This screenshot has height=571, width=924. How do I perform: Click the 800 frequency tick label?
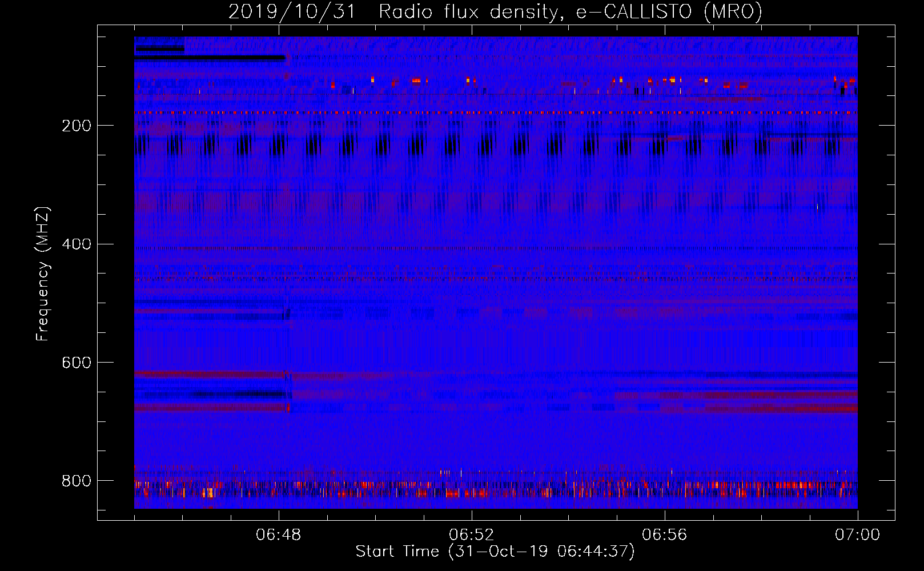77,481
